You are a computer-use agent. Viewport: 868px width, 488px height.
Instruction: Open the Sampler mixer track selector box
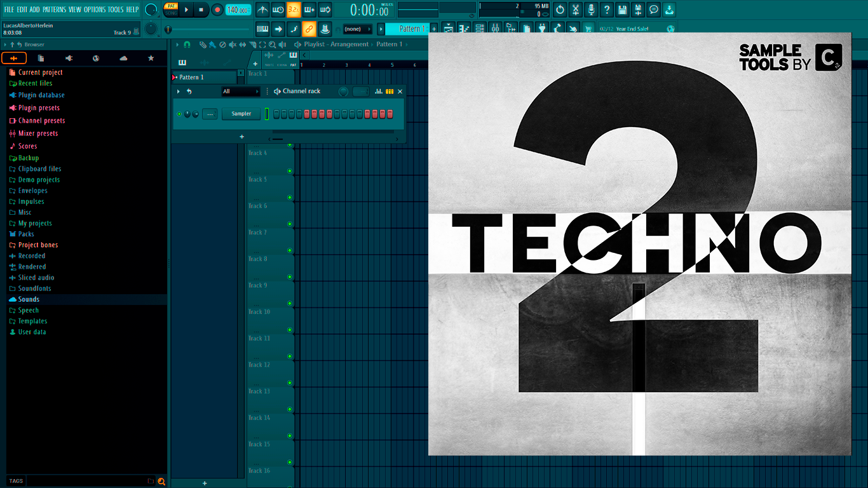pos(210,114)
